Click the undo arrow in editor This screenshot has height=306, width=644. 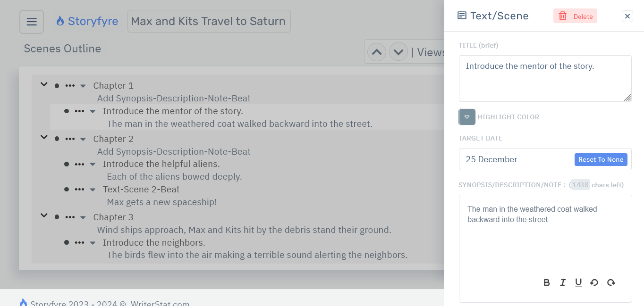594,282
